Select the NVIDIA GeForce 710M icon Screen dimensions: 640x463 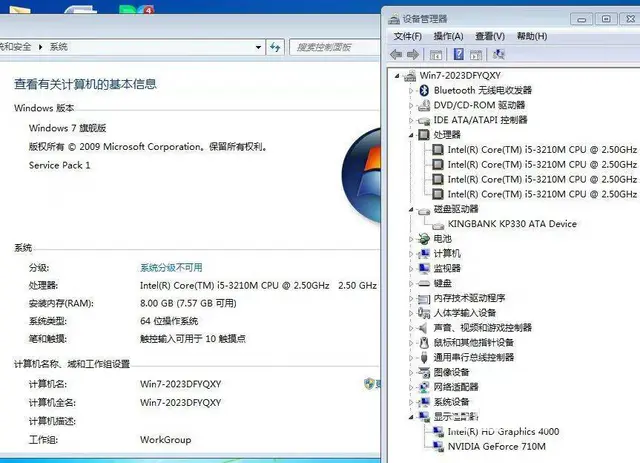[438, 447]
